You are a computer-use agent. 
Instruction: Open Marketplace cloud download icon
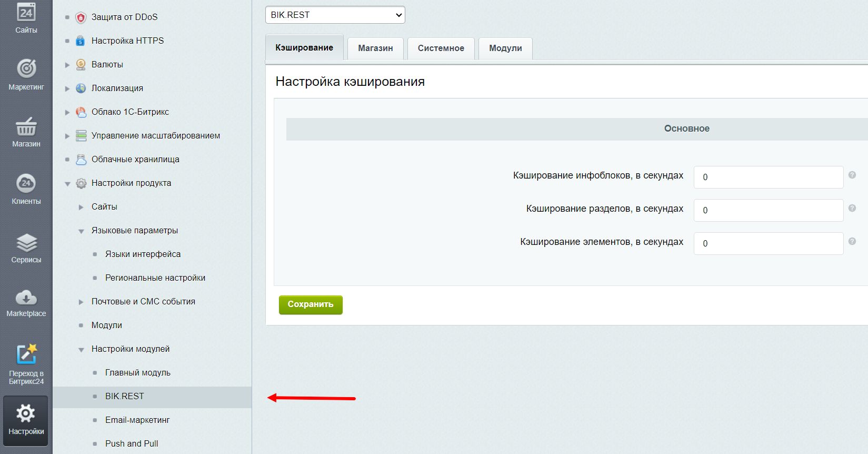pyautogui.click(x=26, y=298)
